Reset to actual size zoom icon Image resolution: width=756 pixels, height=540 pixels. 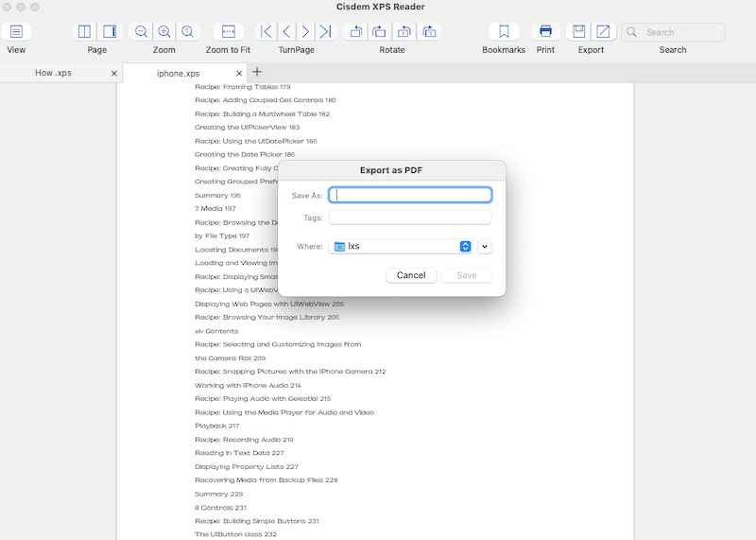(x=187, y=32)
